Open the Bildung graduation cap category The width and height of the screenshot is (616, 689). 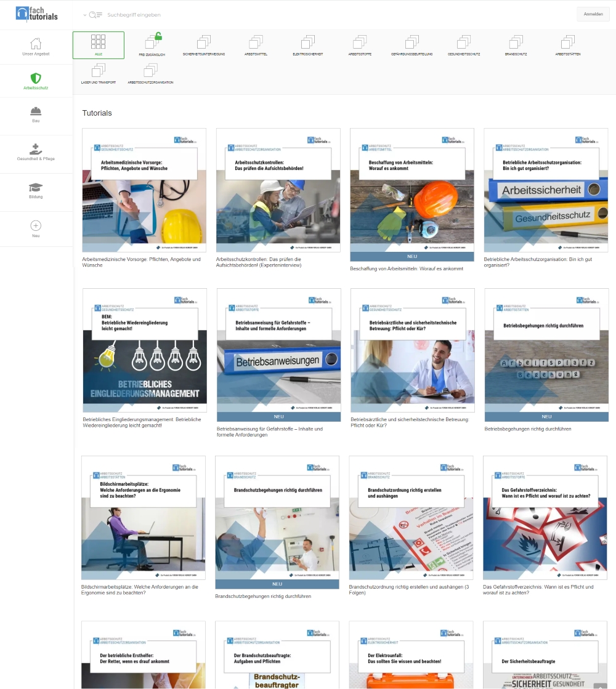[x=36, y=191]
